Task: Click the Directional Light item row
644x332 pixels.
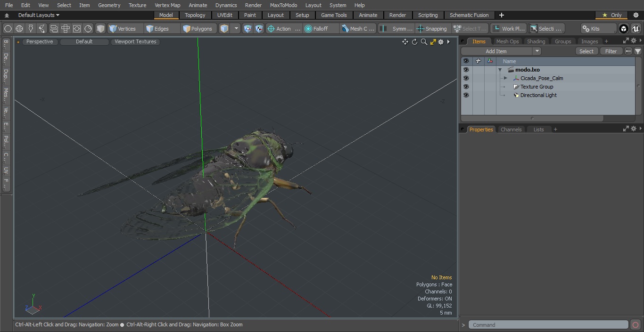Action: click(548, 95)
